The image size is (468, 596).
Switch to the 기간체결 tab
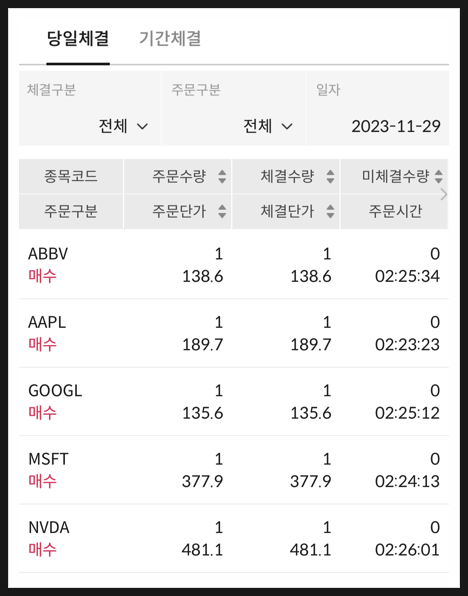[170, 39]
